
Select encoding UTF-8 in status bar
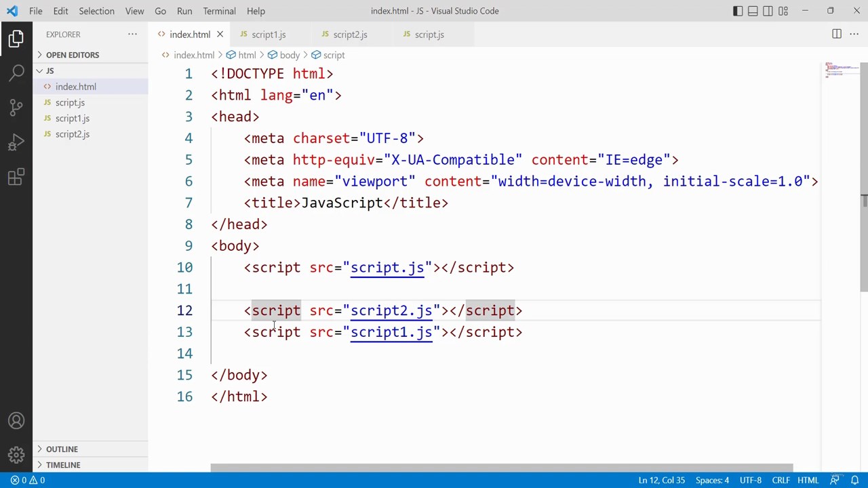pos(751,481)
